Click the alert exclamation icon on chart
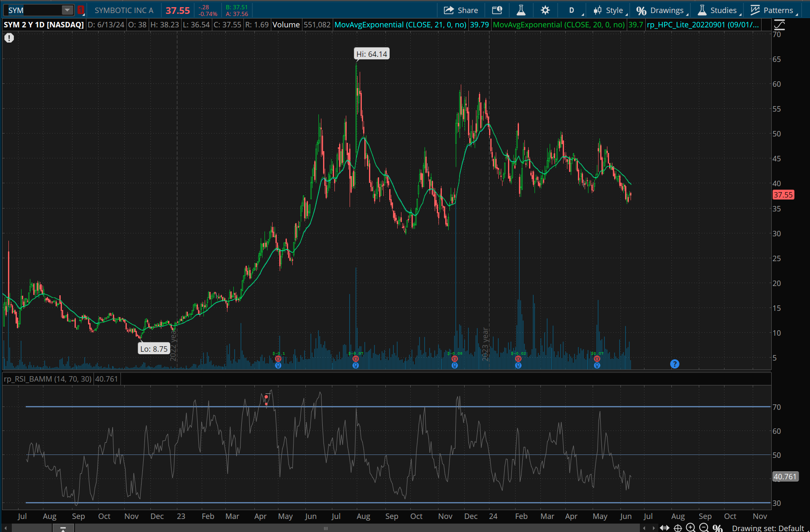The width and height of the screenshot is (810, 532). pos(9,38)
